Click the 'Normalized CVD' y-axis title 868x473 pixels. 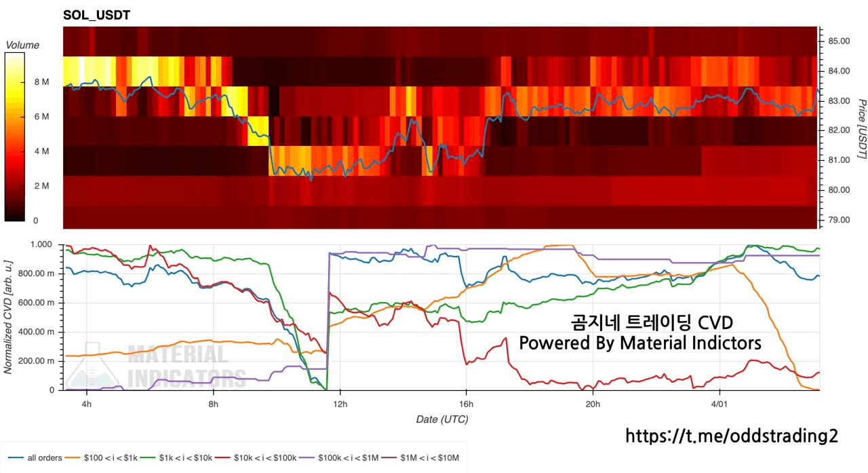tap(8, 315)
